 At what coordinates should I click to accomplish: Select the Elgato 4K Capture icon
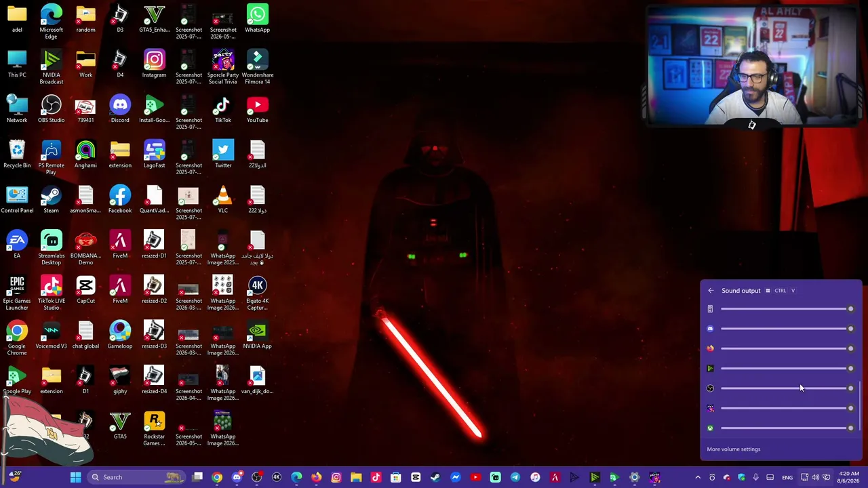(x=257, y=293)
